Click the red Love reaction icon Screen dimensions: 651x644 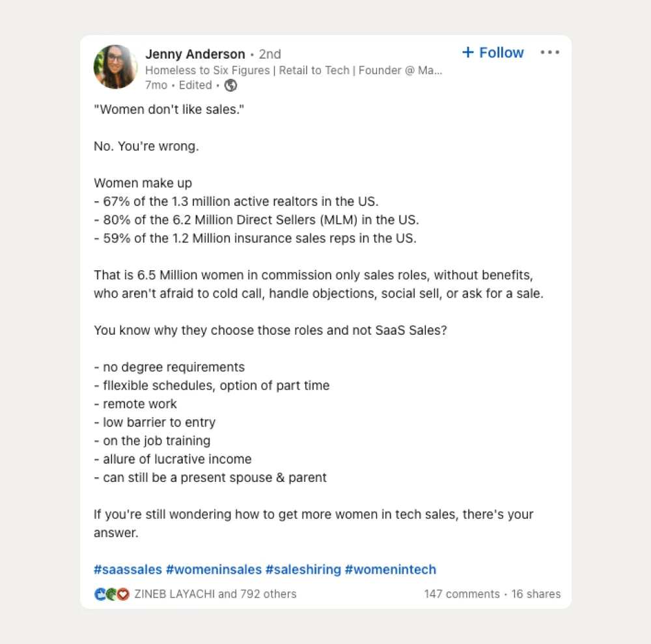pyautogui.click(x=122, y=594)
